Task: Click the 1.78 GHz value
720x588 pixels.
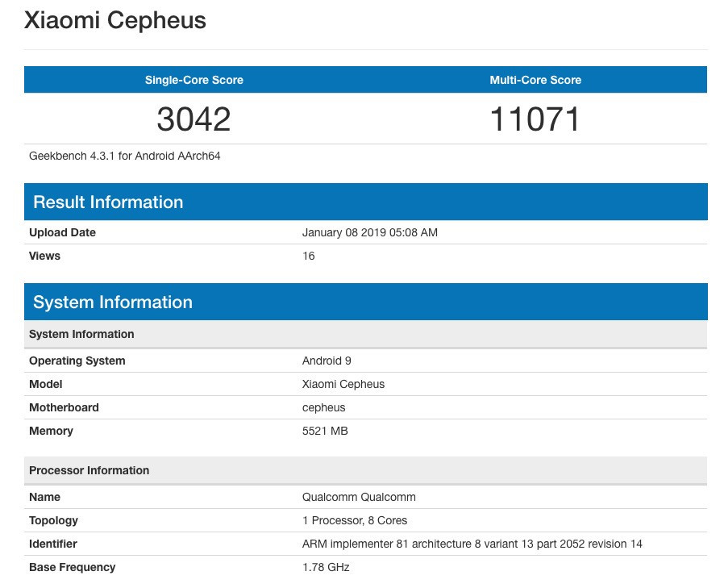Action: (x=326, y=567)
